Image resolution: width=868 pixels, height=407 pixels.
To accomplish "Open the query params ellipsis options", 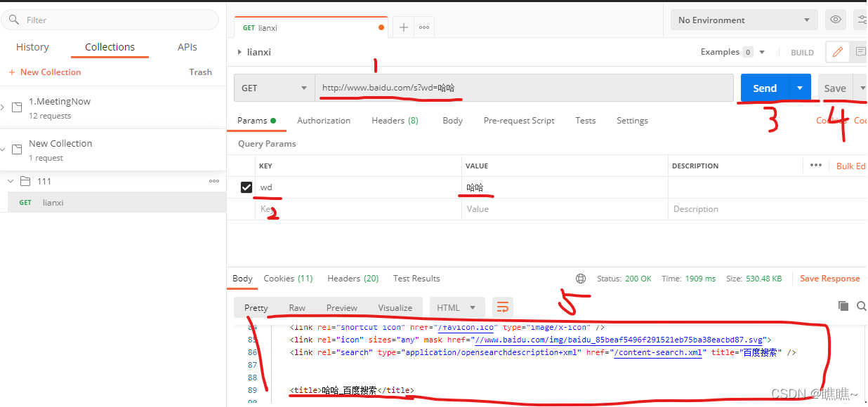I will pos(815,166).
